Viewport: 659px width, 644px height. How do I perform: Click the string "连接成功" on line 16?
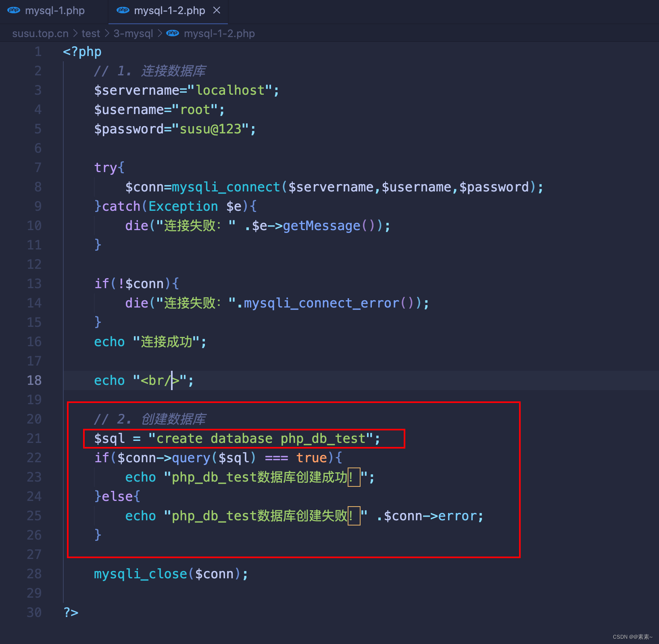pos(167,342)
